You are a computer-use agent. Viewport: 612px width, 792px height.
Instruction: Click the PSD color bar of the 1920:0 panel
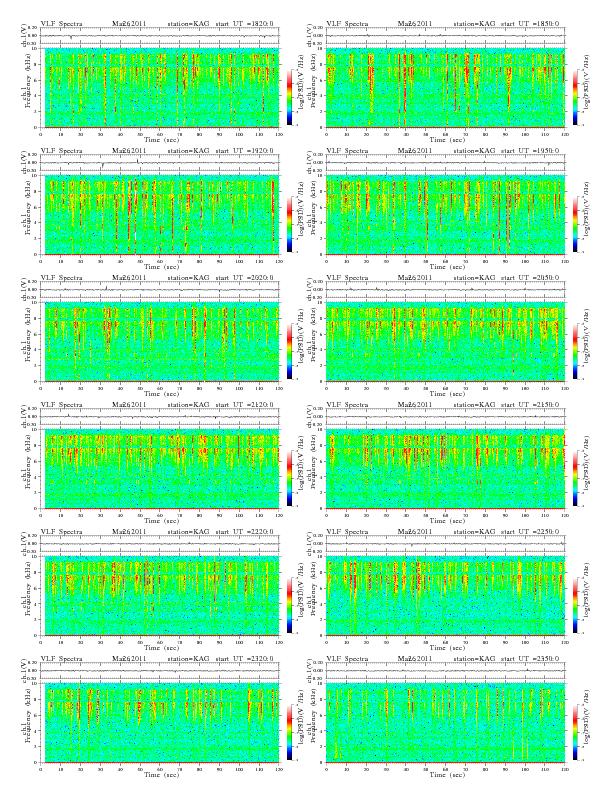point(289,224)
